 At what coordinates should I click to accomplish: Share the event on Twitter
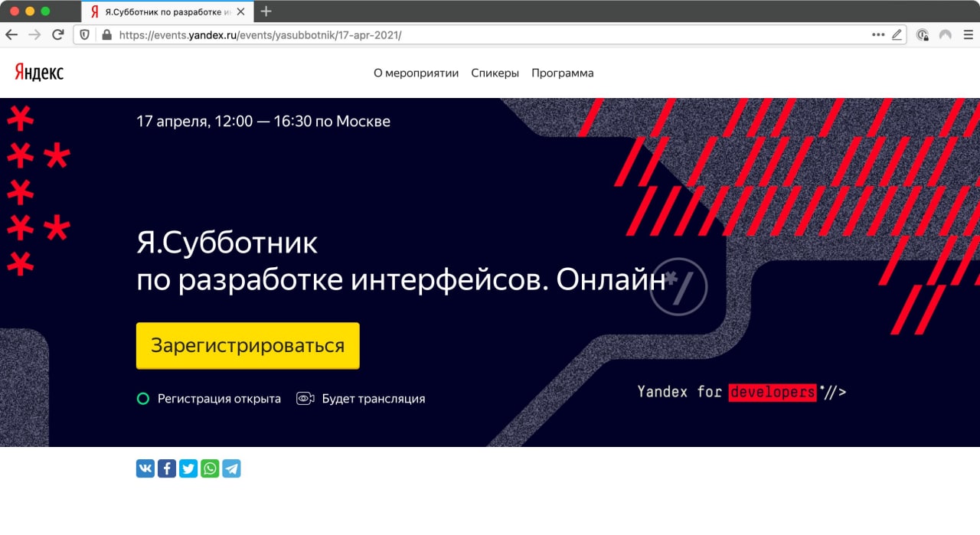pyautogui.click(x=188, y=468)
